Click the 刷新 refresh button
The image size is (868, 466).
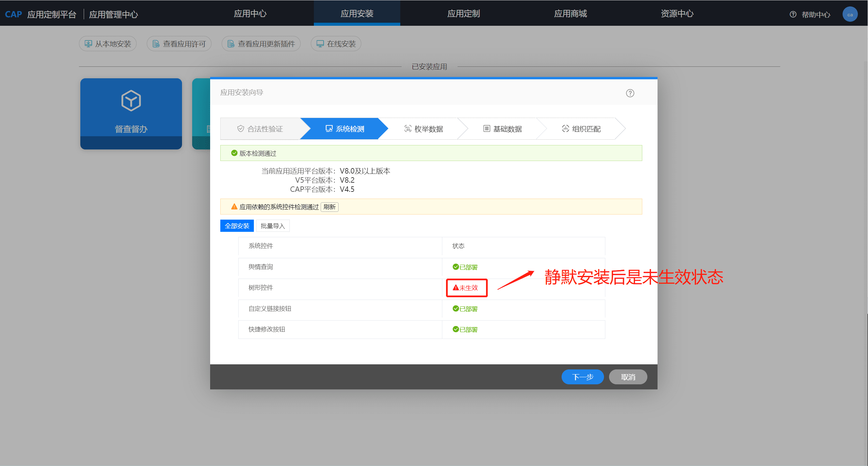(x=329, y=207)
